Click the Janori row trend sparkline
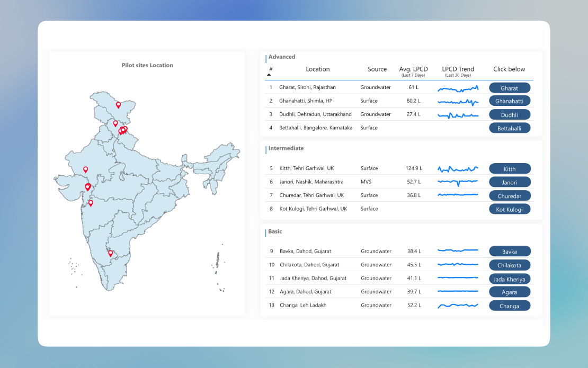 (458, 182)
